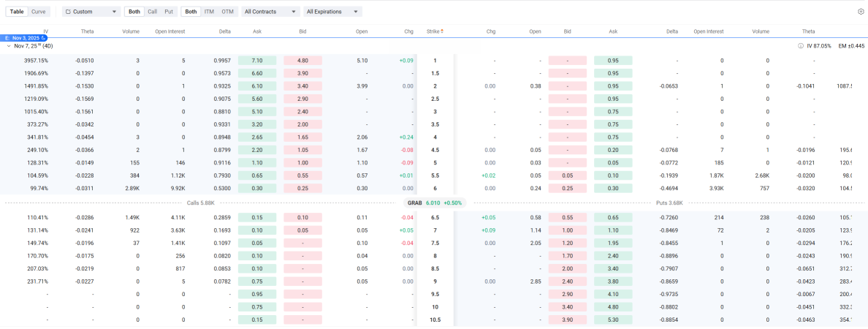Select the Call option type toggle
Viewport: 868px width, 329px height.
(152, 12)
